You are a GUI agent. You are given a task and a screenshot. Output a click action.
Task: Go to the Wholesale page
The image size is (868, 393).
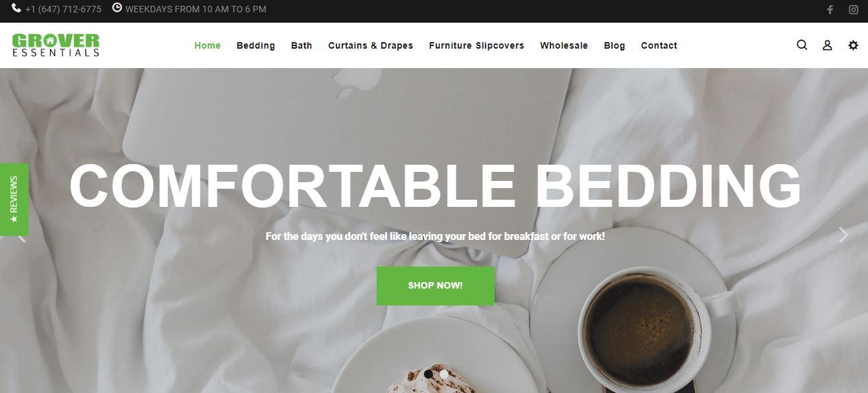click(x=564, y=45)
